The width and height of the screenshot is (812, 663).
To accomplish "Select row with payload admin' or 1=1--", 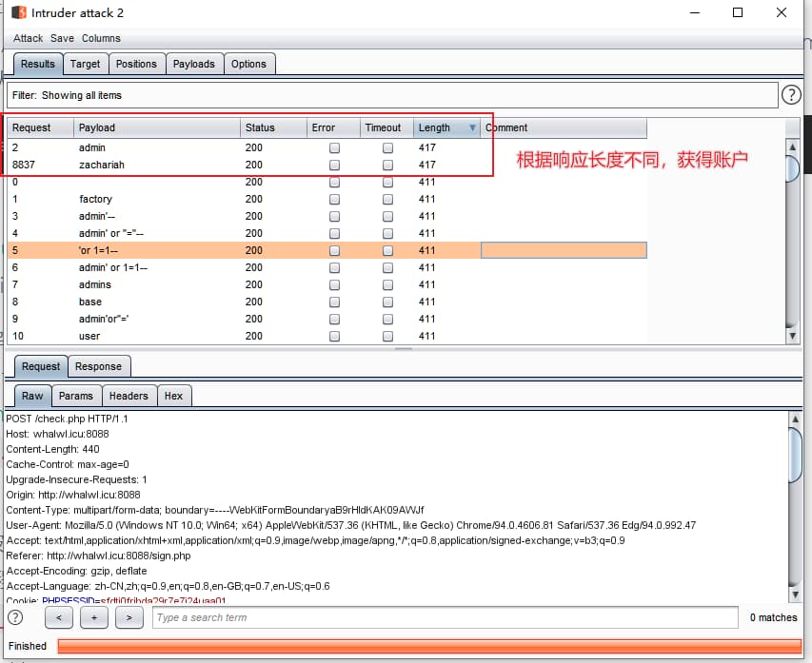I will click(327, 267).
